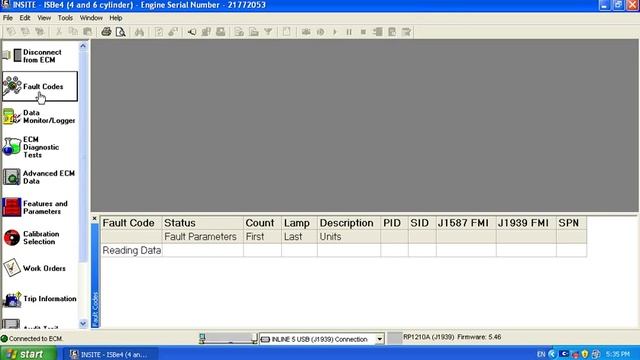
Task: Click the J1939 FMI column header
Action: 526,223
